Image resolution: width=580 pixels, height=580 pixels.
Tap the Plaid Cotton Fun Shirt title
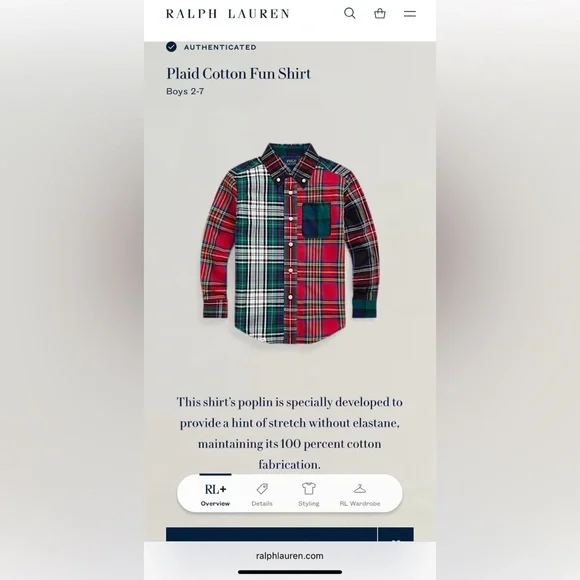(239, 73)
